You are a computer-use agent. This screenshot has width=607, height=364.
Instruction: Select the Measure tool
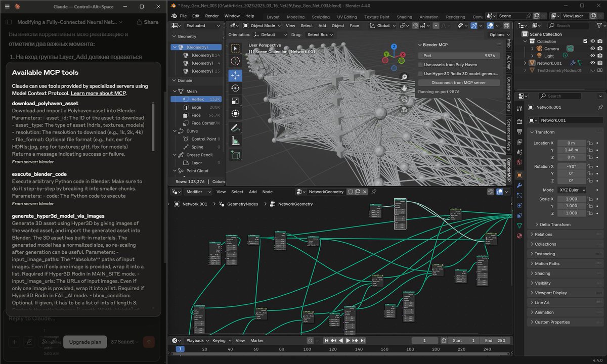235,141
